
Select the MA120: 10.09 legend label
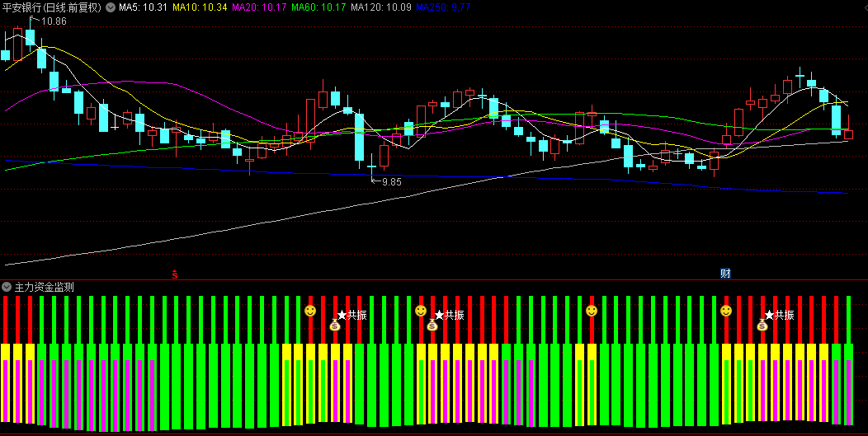(381, 7)
